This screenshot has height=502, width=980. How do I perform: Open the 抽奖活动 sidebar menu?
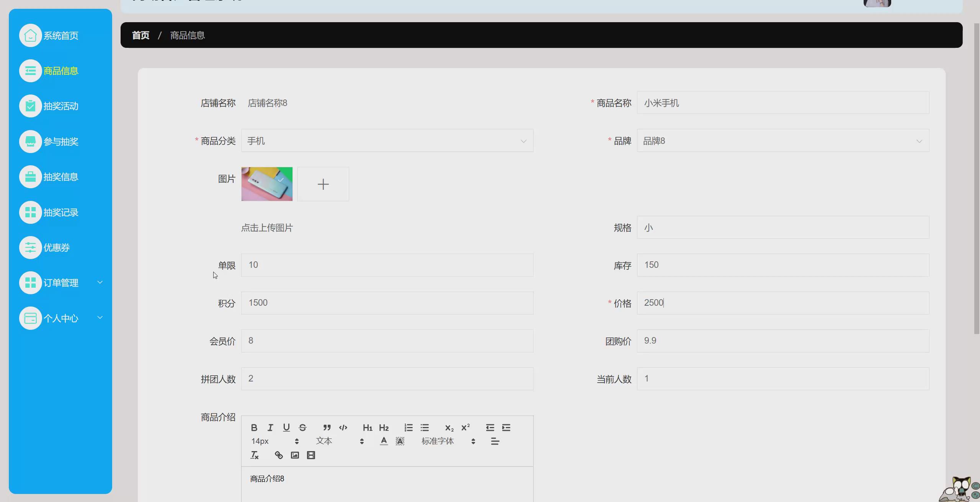(60, 106)
